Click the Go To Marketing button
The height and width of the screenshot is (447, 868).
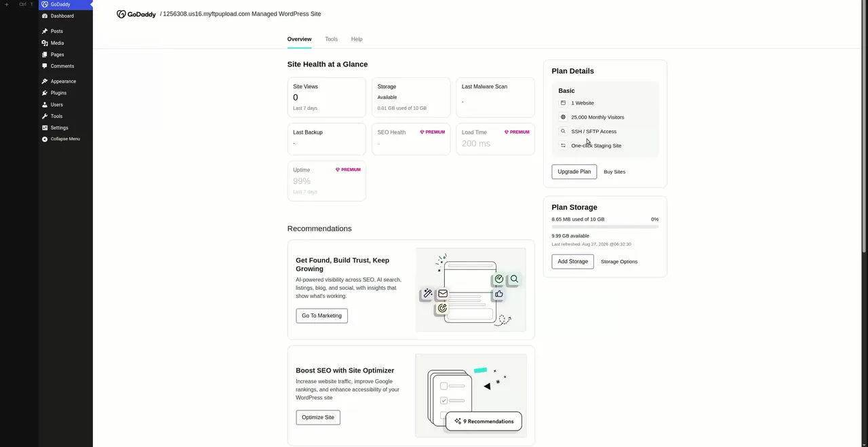click(x=321, y=315)
